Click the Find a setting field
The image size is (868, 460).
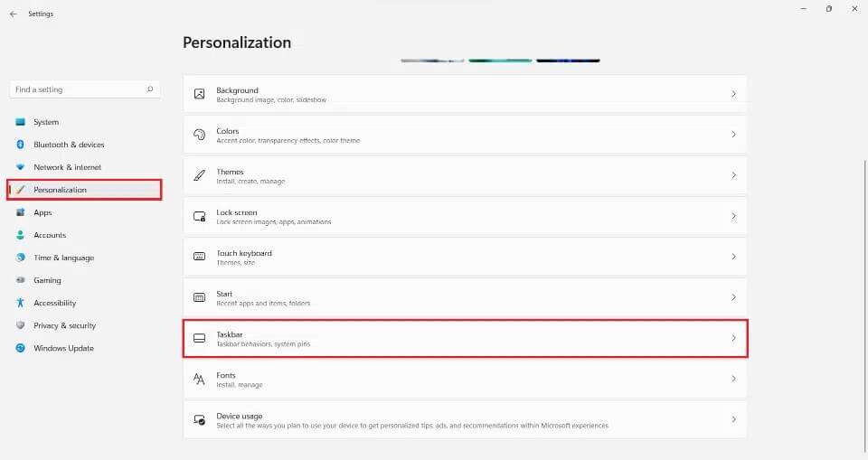point(85,89)
